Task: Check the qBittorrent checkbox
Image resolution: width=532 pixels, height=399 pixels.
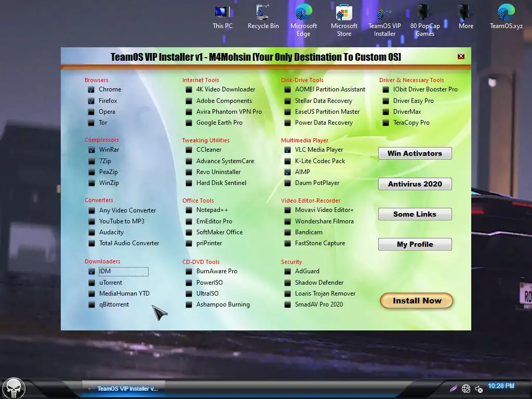Action: click(91, 304)
